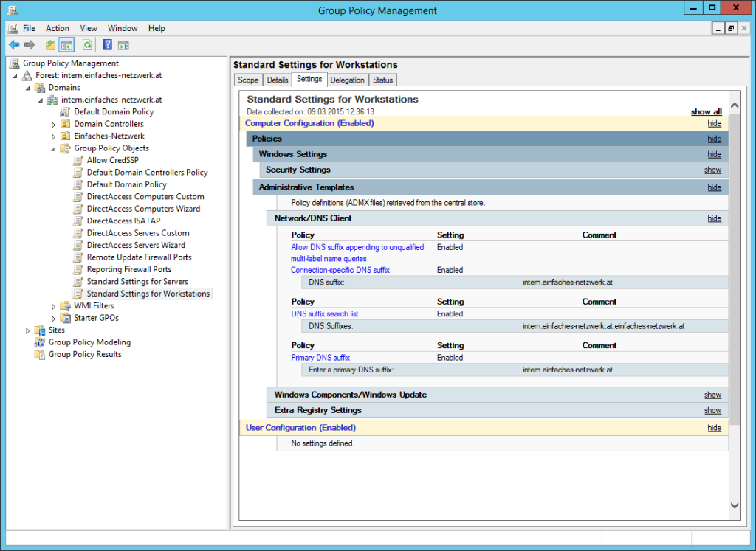This screenshot has width=756, height=551.
Task: Open the Primary DNS suffix policy link
Action: coord(320,357)
